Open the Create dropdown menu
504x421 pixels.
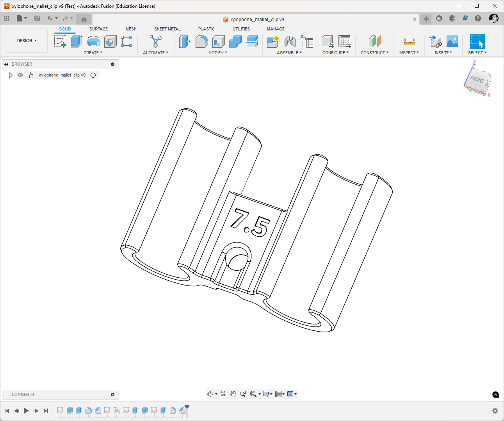[93, 53]
